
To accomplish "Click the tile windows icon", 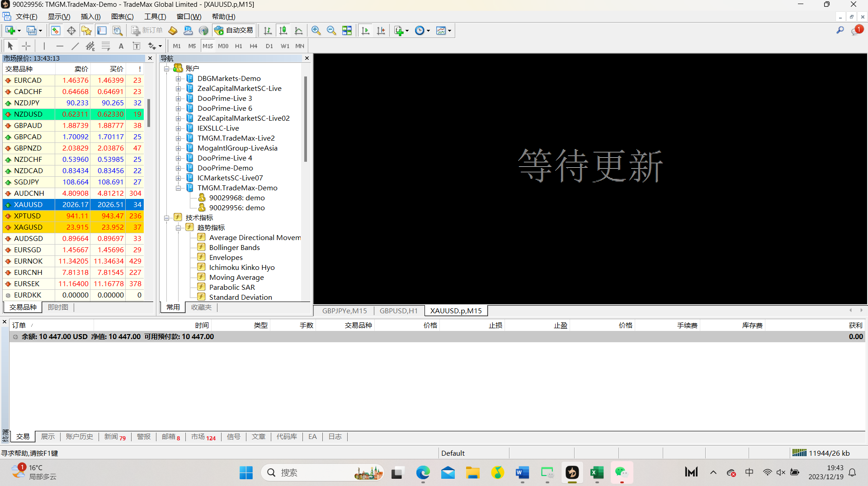I will coord(347,30).
